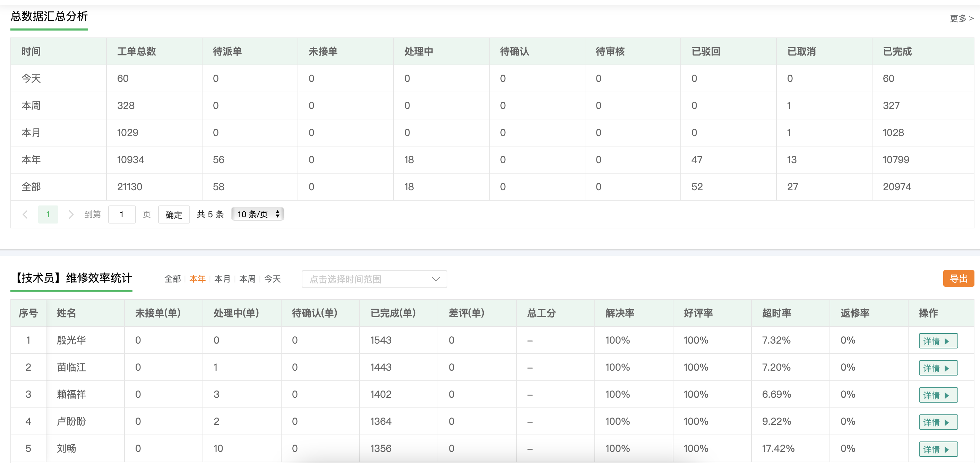View 详情 for 苗临江
980x463 pixels.
tap(938, 368)
